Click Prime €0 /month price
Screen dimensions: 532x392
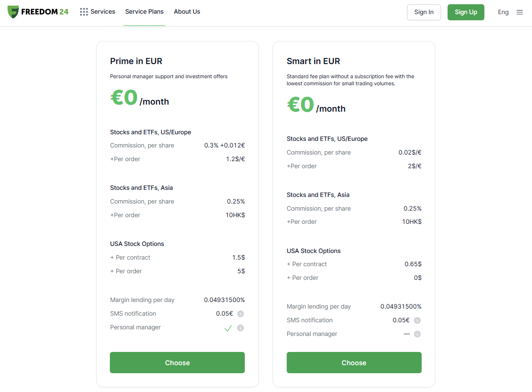click(x=140, y=98)
